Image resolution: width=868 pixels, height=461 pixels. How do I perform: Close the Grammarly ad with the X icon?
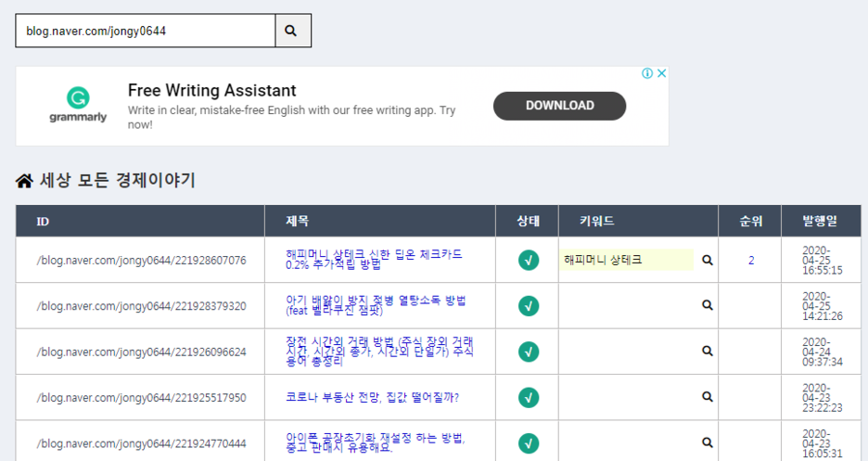[x=661, y=73]
